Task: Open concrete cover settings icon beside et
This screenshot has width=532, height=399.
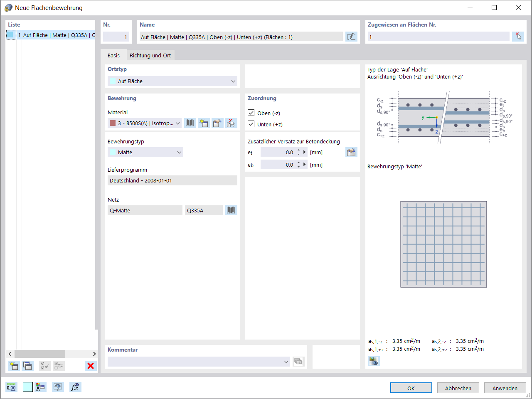Action: (351, 152)
